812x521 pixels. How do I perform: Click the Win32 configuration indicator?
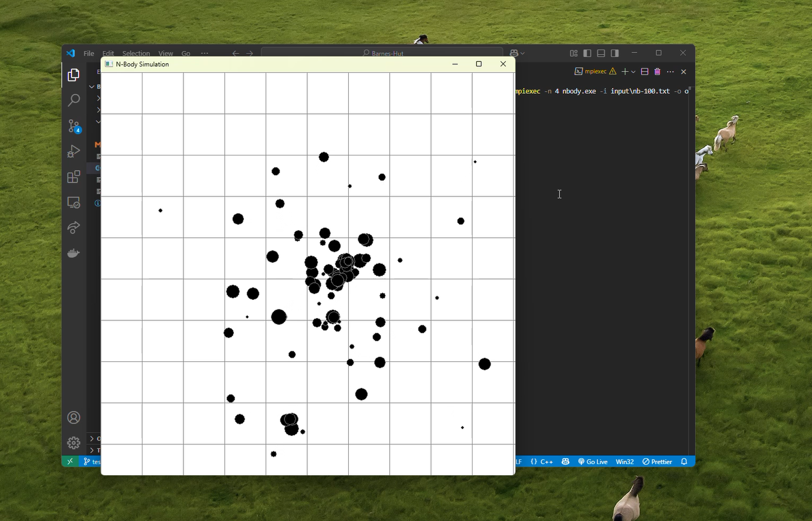pos(625,462)
